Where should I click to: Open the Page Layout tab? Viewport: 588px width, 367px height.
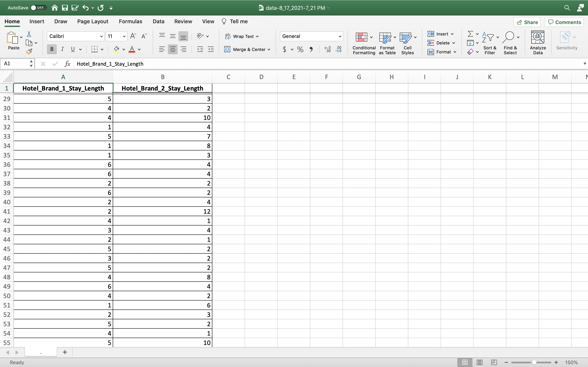92,21
